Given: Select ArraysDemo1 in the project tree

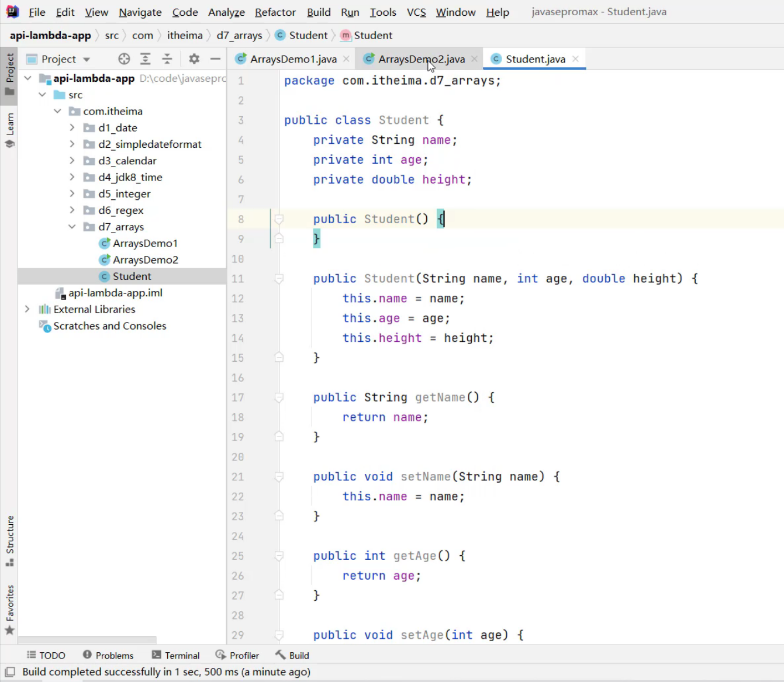Looking at the screenshot, I should 145,243.
